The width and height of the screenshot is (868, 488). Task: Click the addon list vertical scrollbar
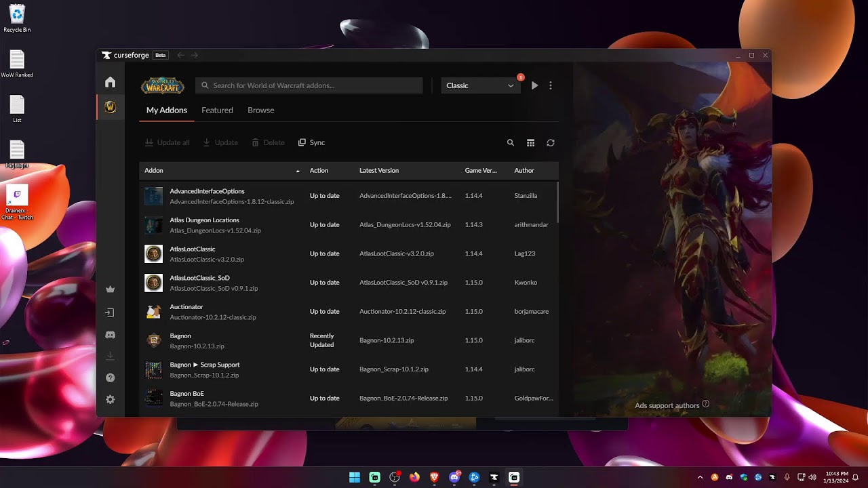click(557, 201)
